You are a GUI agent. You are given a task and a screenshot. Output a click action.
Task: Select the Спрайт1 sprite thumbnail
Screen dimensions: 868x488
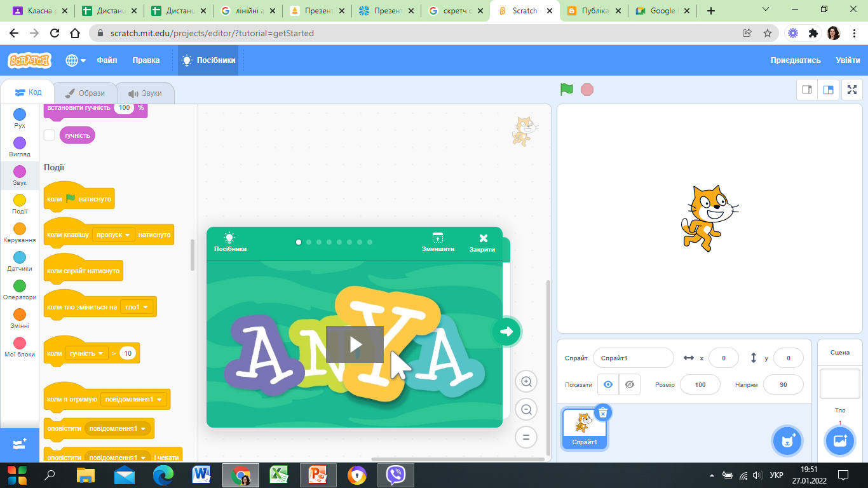coord(585,429)
